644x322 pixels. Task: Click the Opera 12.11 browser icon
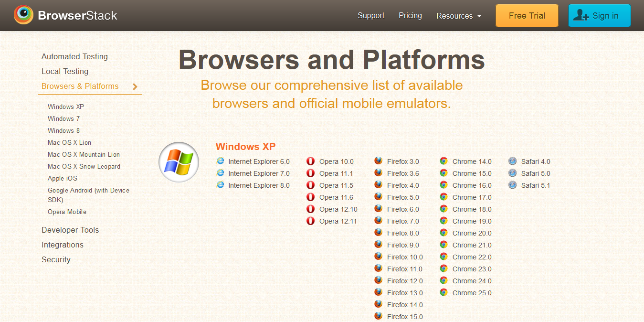(311, 221)
